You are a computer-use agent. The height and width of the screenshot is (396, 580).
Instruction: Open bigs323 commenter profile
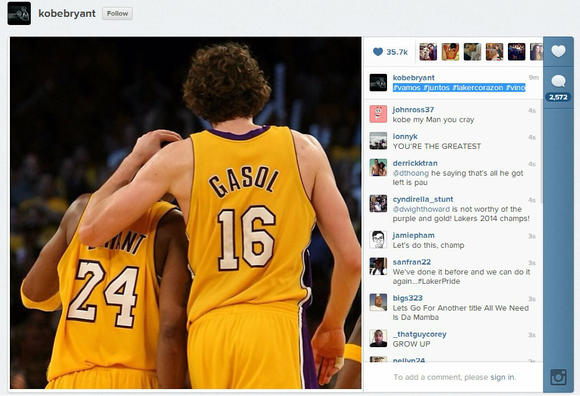407,298
